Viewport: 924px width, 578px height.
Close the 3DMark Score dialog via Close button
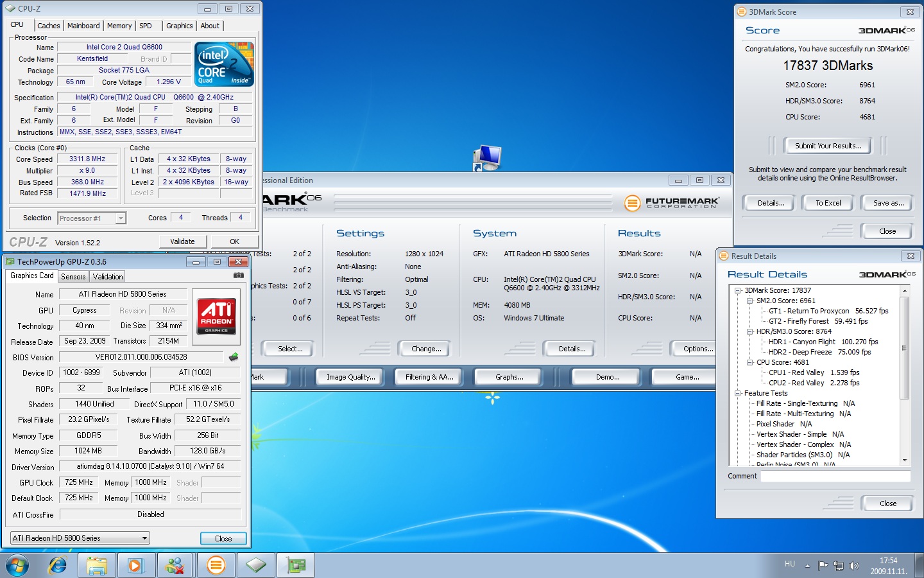tap(888, 231)
